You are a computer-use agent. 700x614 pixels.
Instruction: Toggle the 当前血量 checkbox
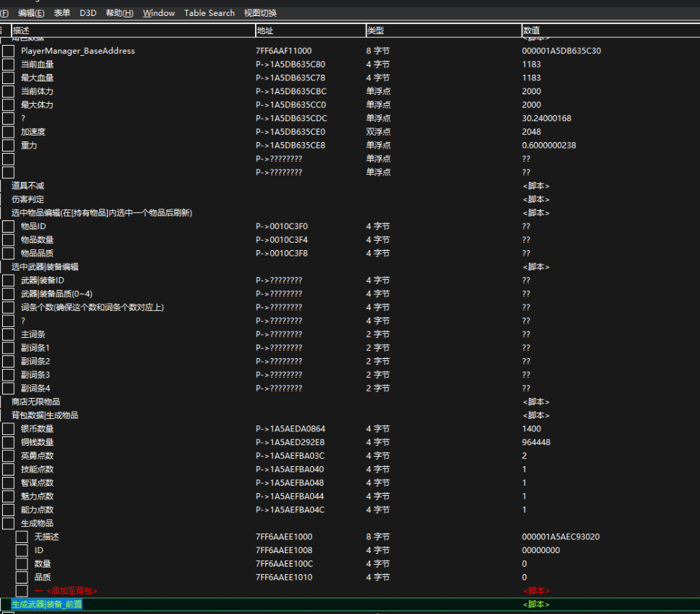(x=8, y=65)
